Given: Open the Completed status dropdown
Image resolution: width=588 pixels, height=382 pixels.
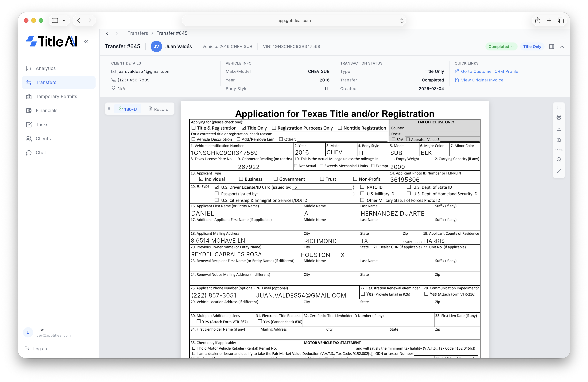Looking at the screenshot, I should coord(501,47).
